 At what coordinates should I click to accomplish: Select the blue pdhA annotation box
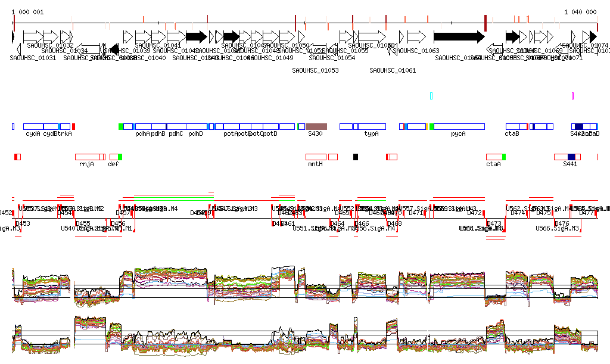[x=144, y=126]
